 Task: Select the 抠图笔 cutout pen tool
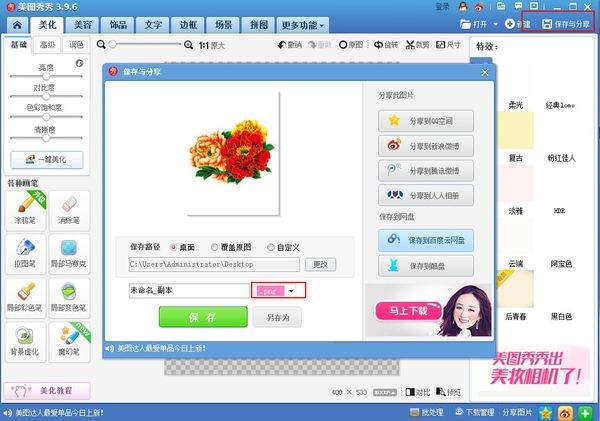(x=26, y=254)
